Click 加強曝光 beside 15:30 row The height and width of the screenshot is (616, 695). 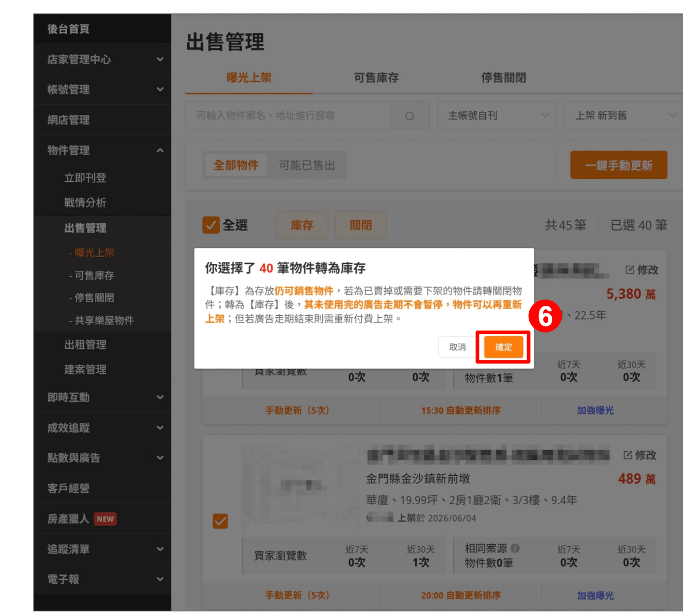[595, 410]
